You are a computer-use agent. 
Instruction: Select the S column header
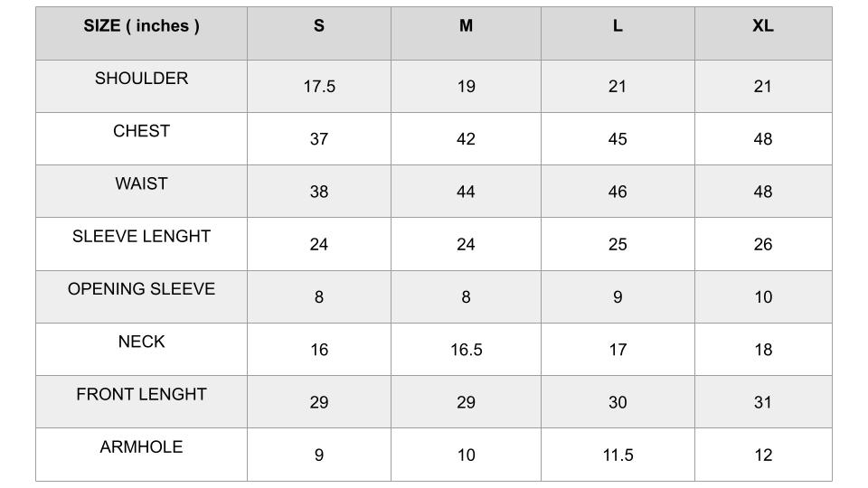pyautogui.click(x=319, y=26)
